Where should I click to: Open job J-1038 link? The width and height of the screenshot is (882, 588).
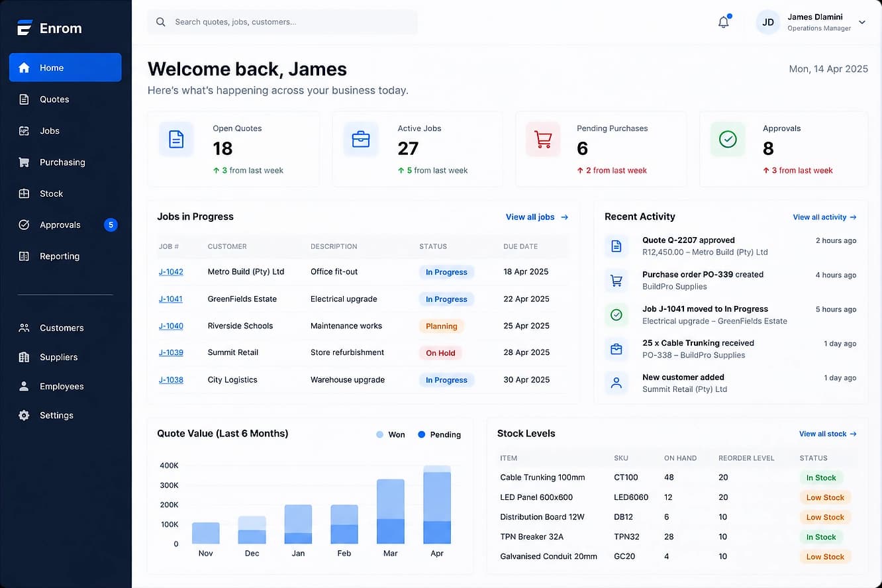[x=171, y=379]
